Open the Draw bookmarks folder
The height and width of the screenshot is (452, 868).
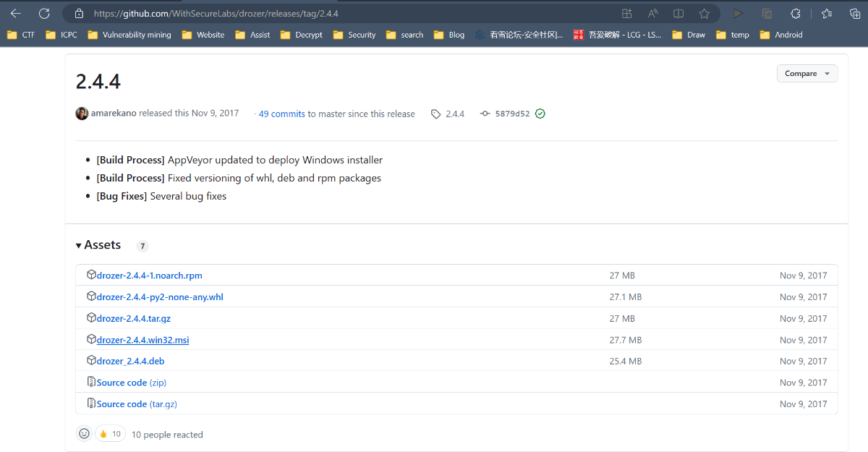coord(689,35)
